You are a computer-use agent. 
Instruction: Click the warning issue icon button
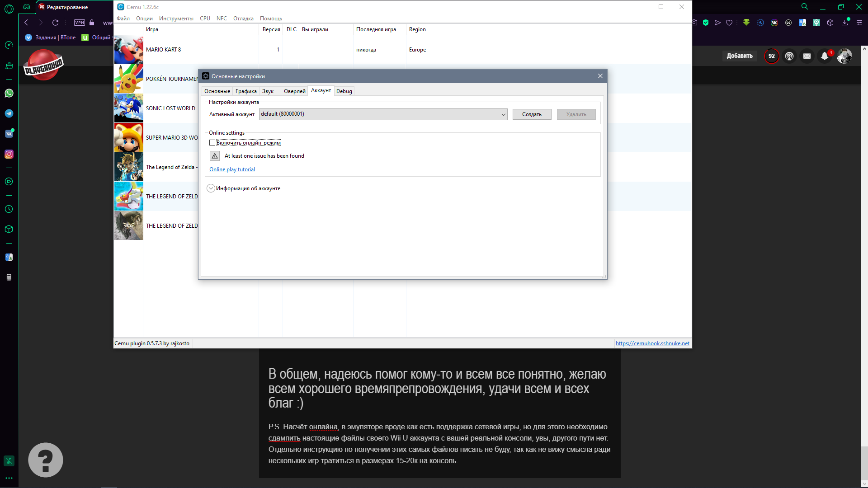coord(215,156)
